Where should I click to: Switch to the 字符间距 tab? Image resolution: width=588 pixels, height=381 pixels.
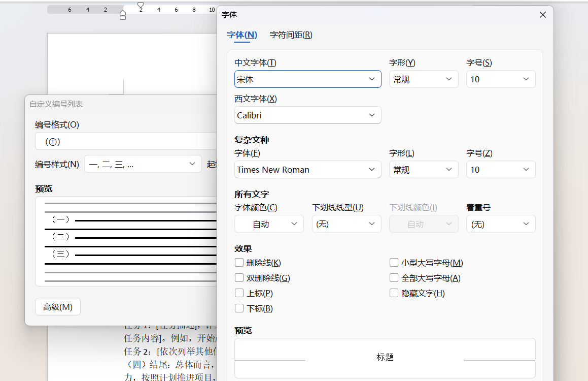coord(291,35)
